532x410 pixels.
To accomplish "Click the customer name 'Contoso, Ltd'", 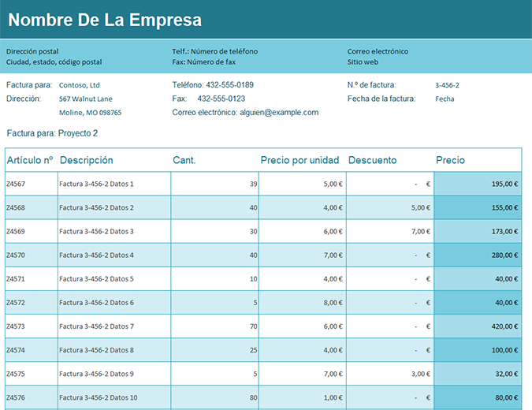I will coord(80,85).
